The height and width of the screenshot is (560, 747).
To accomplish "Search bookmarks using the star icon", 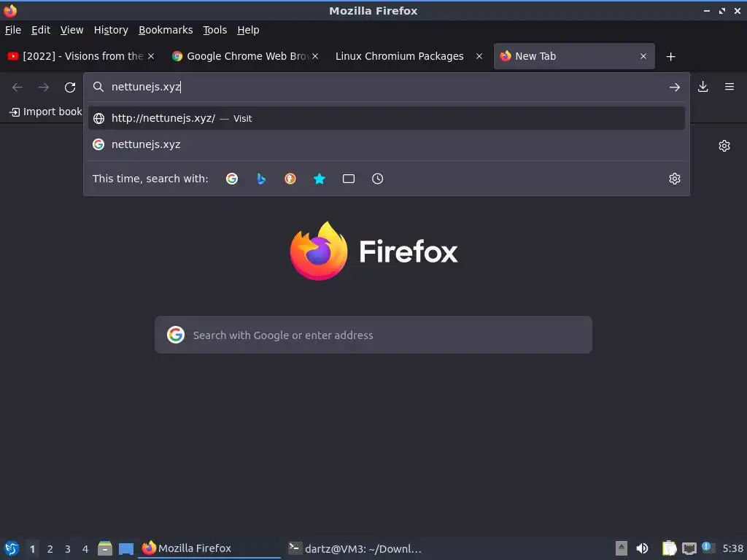I will 320,179.
